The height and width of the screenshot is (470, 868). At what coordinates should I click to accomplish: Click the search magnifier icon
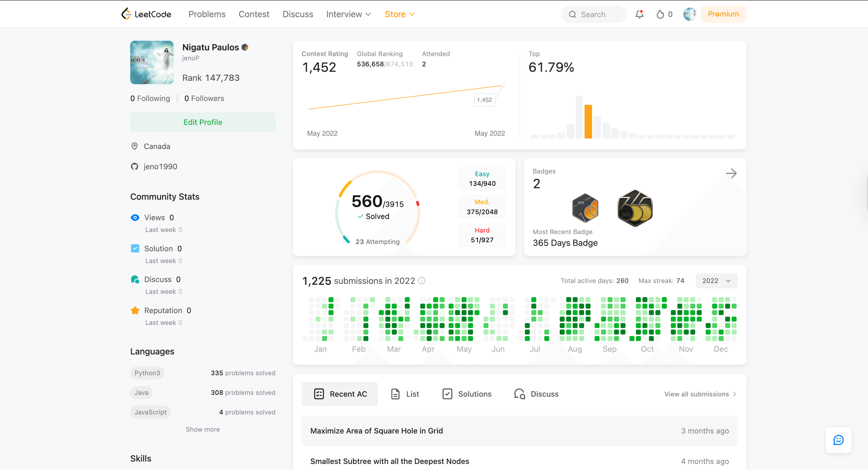coord(572,14)
